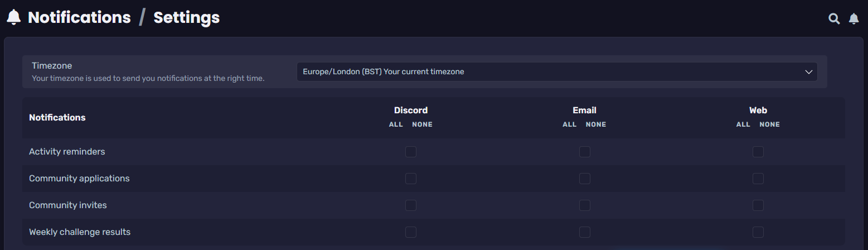Viewport: 868px width, 250px height.
Task: Tick Web for Community invites
Action: click(758, 205)
